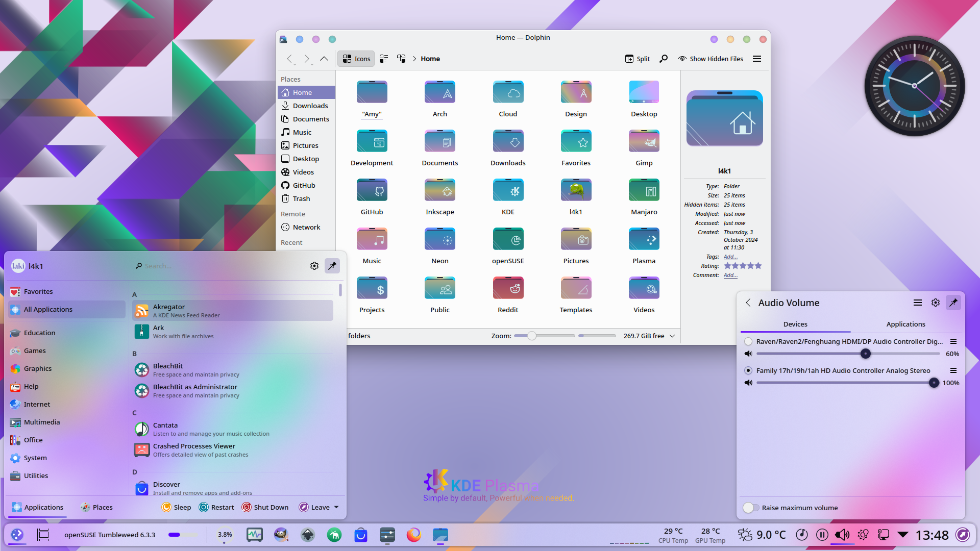Open launcher configure settings icon

pos(314,266)
